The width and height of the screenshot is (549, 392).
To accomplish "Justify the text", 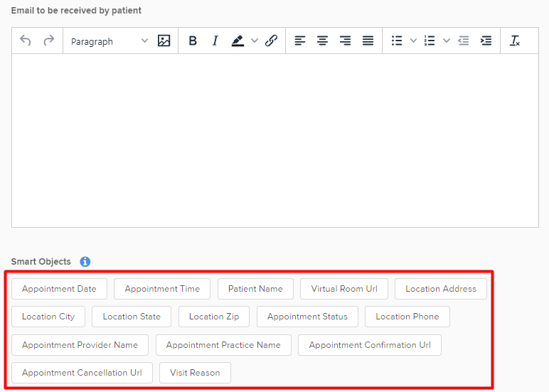I will click(368, 41).
